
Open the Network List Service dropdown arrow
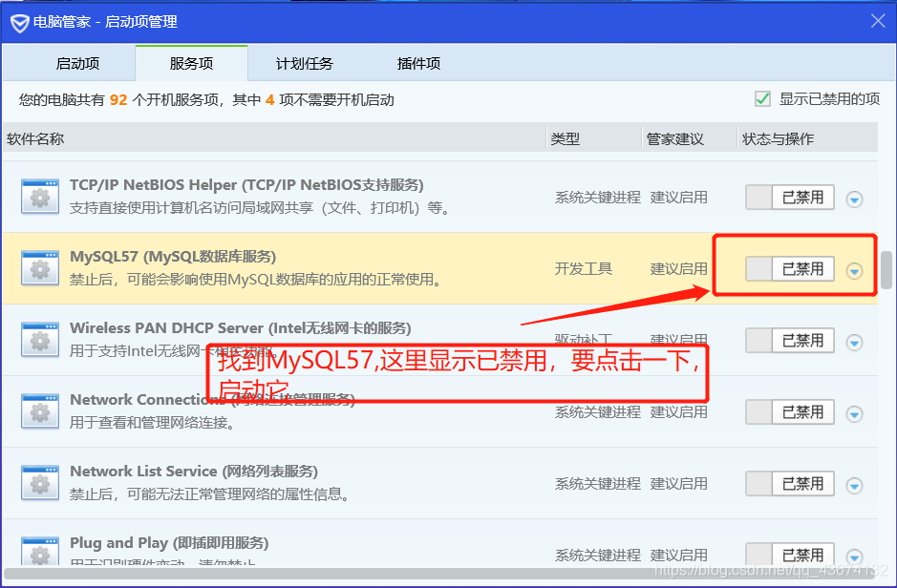(x=855, y=486)
